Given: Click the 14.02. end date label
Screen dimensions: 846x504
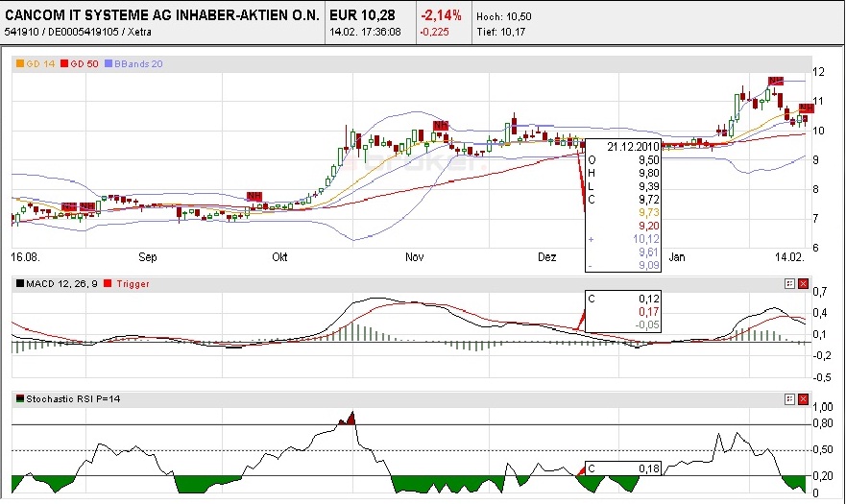Looking at the screenshot, I should (789, 257).
